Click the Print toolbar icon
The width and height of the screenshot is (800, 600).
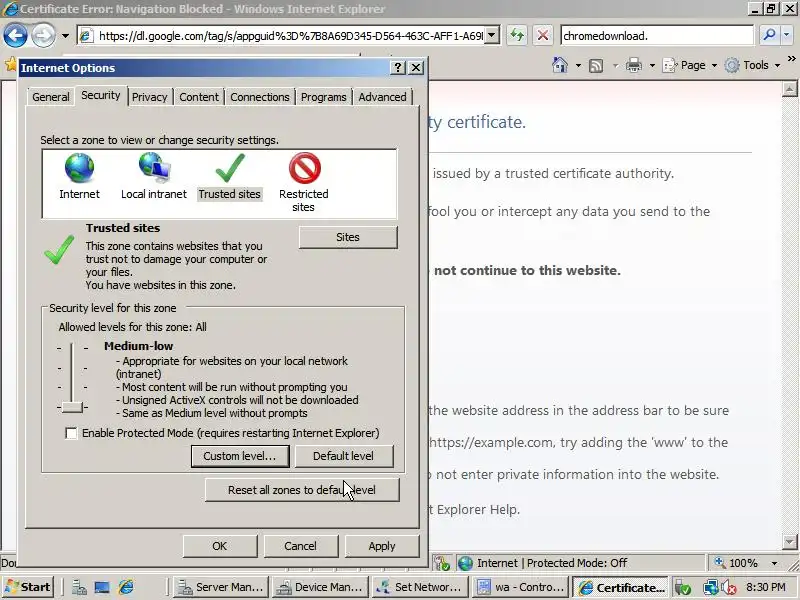pos(634,65)
